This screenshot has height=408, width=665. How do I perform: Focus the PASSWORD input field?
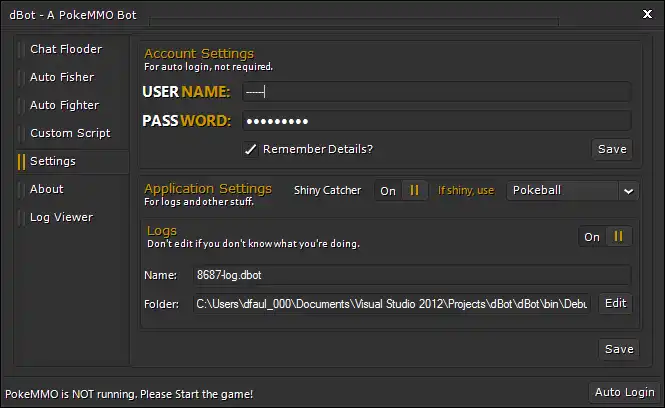pos(437,121)
